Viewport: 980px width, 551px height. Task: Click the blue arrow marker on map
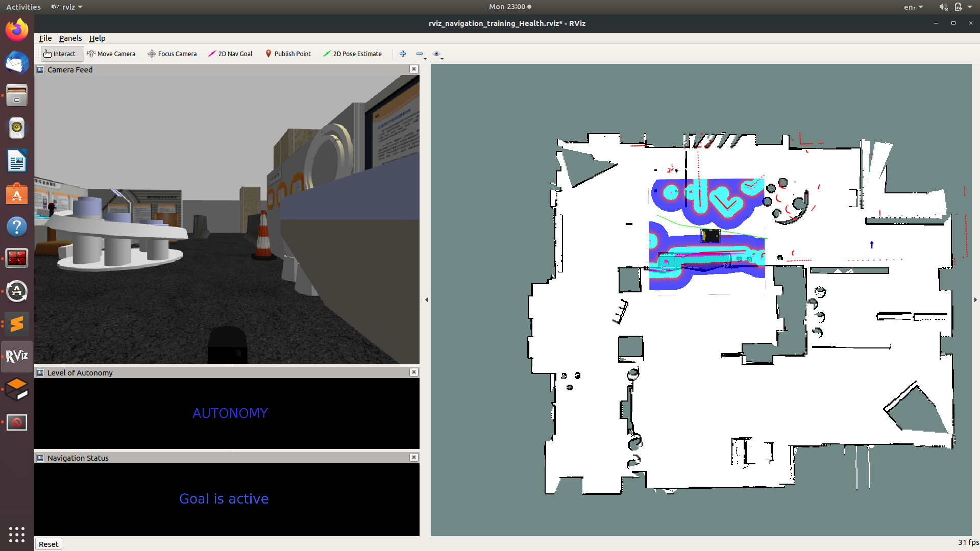(x=872, y=245)
